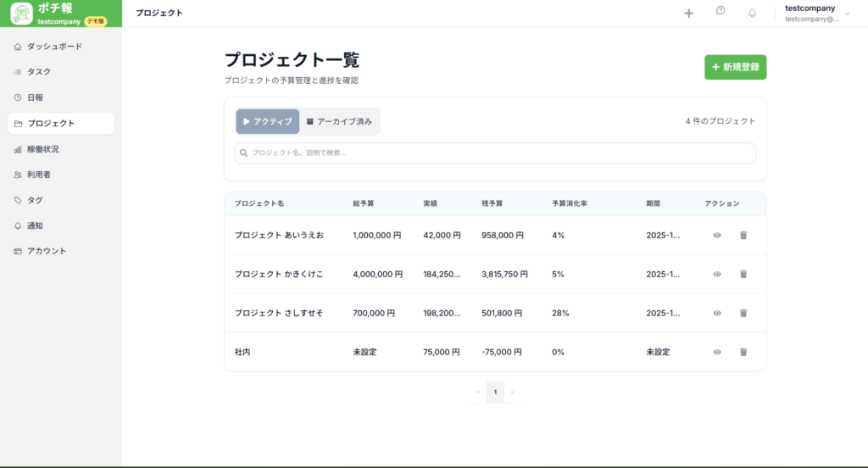Click the trash icon for 社内 row

pos(743,352)
